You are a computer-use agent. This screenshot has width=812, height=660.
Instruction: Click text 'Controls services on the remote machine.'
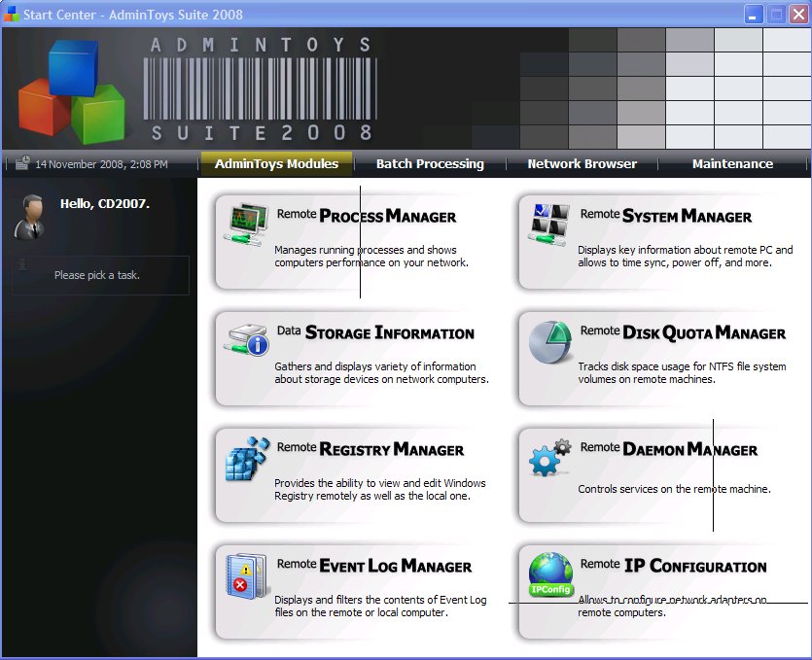674,489
